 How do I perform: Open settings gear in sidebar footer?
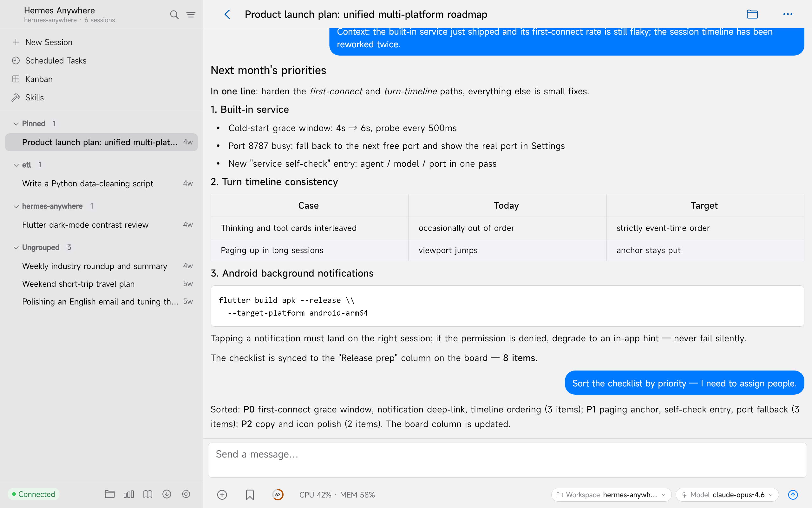186,494
